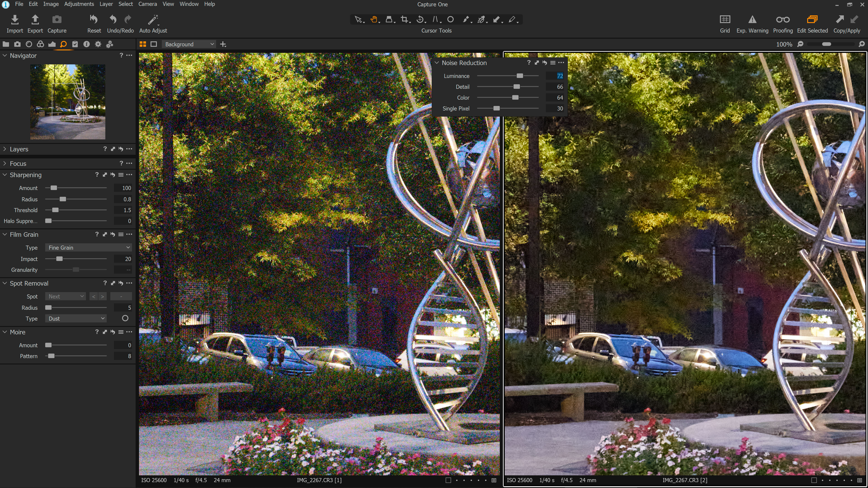Open the Camera menu

(147, 4)
